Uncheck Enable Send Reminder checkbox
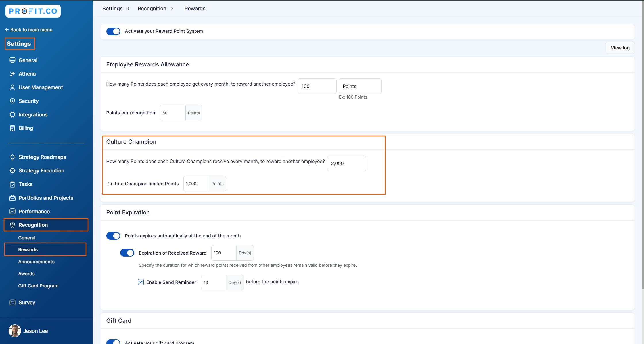The image size is (644, 344). point(141,282)
